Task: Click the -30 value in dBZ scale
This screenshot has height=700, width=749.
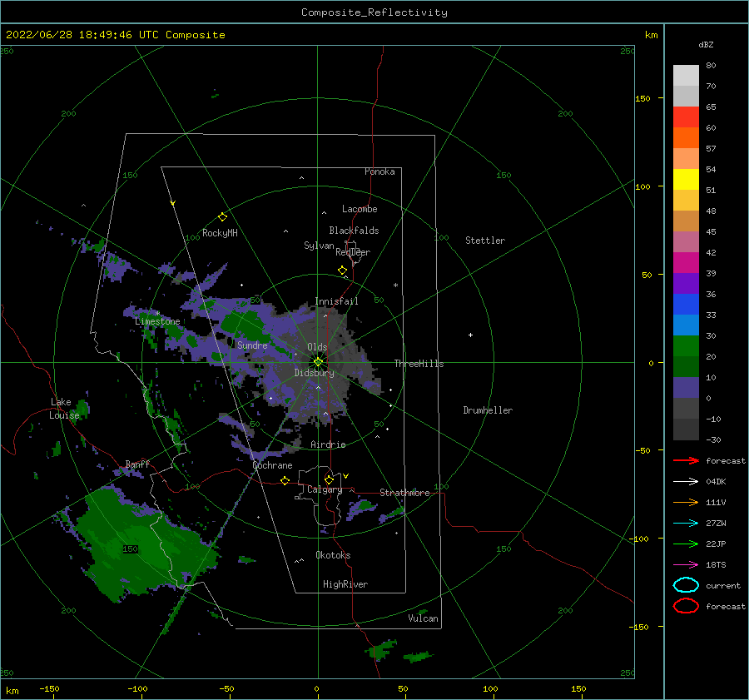Action: (714, 439)
